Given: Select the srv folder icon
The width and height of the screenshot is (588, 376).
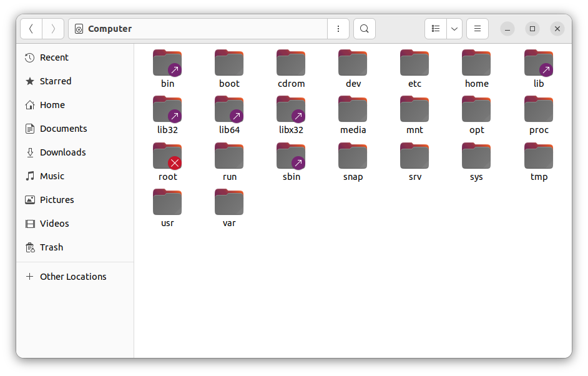Looking at the screenshot, I should coord(414,156).
